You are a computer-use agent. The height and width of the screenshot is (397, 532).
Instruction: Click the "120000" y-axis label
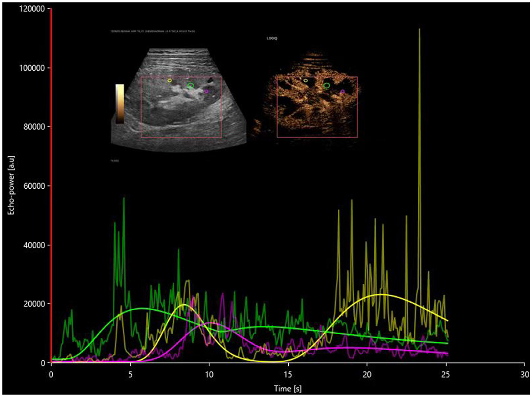click(x=33, y=9)
